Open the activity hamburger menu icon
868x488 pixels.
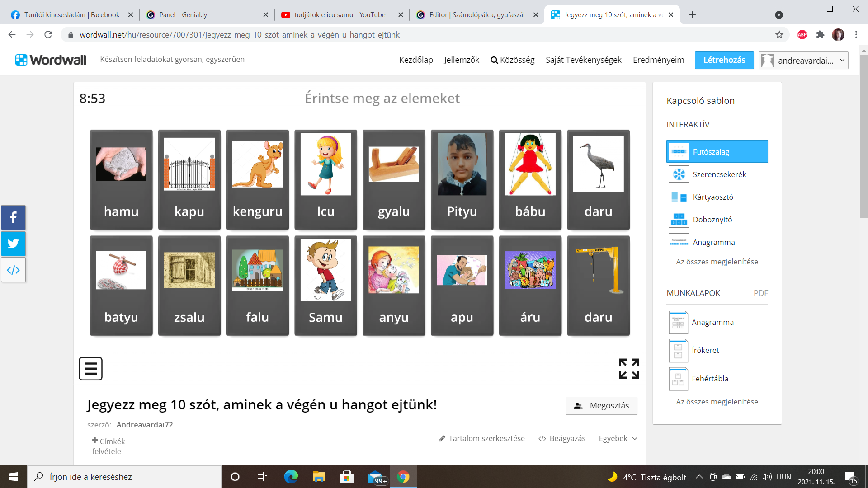tap(90, 368)
